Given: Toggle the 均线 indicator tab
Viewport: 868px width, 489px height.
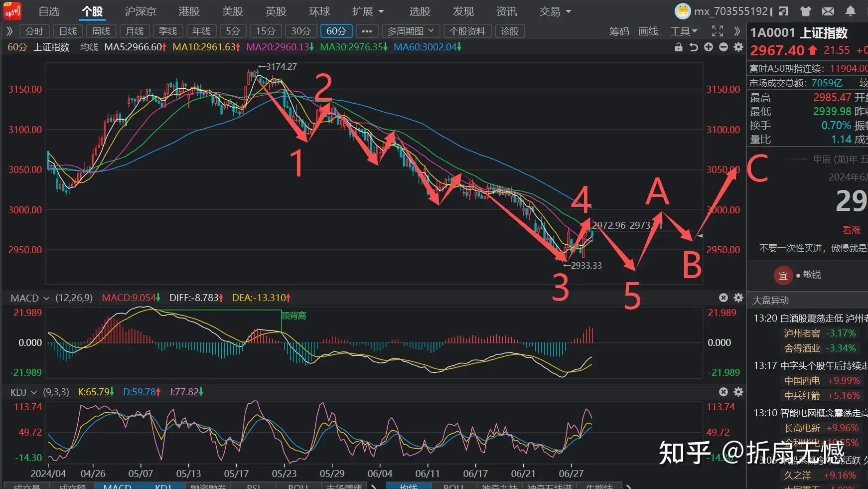Looking at the screenshot, I should click(x=409, y=486).
